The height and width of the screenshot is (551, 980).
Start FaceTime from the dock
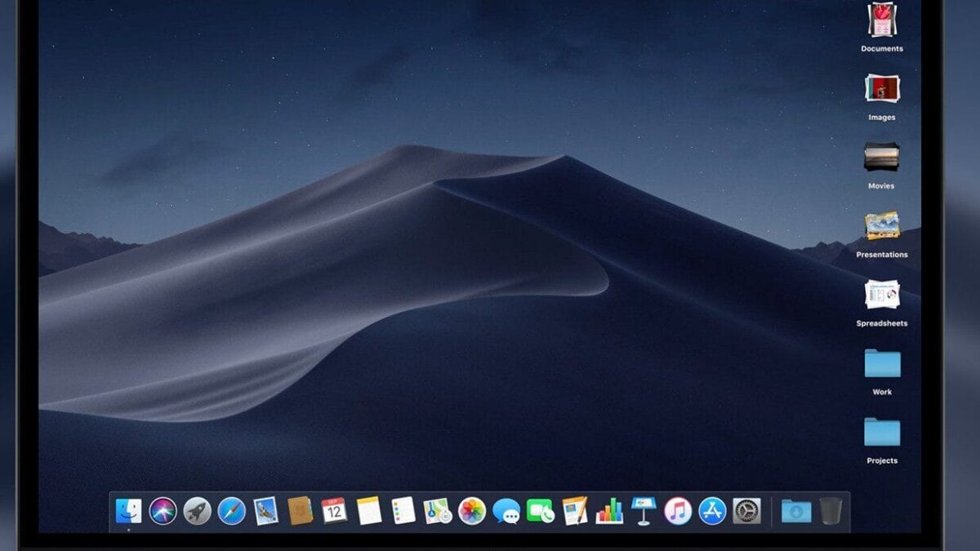tap(541, 511)
